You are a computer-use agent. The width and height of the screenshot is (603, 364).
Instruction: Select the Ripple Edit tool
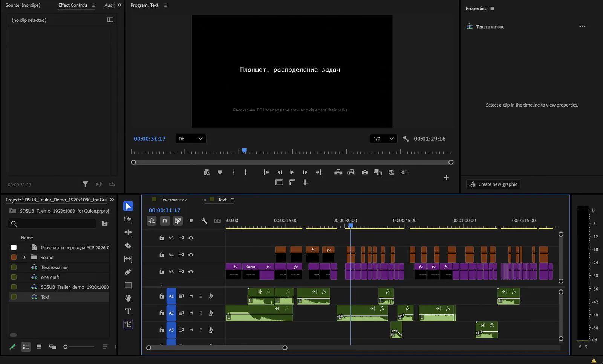[128, 233]
